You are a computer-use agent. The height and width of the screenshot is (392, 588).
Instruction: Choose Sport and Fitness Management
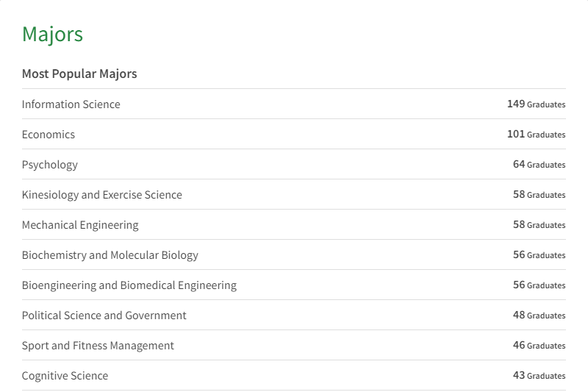point(98,346)
